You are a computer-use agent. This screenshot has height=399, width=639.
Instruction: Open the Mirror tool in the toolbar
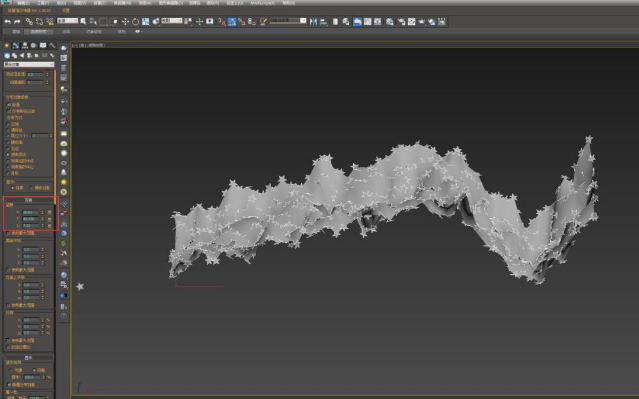[x=313, y=22]
